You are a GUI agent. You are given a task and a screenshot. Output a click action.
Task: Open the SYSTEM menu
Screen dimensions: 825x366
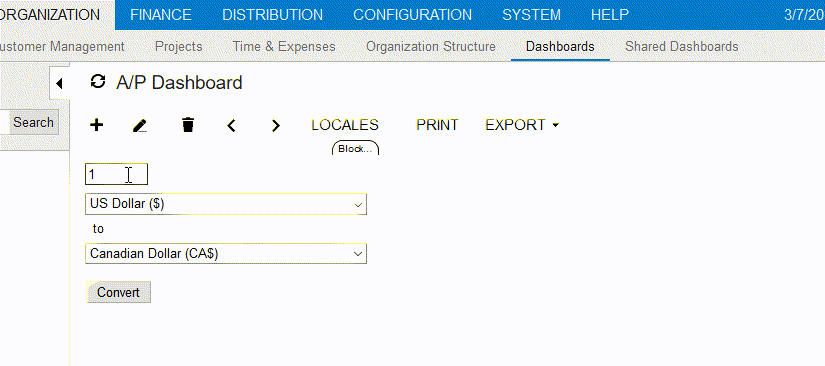(531, 15)
